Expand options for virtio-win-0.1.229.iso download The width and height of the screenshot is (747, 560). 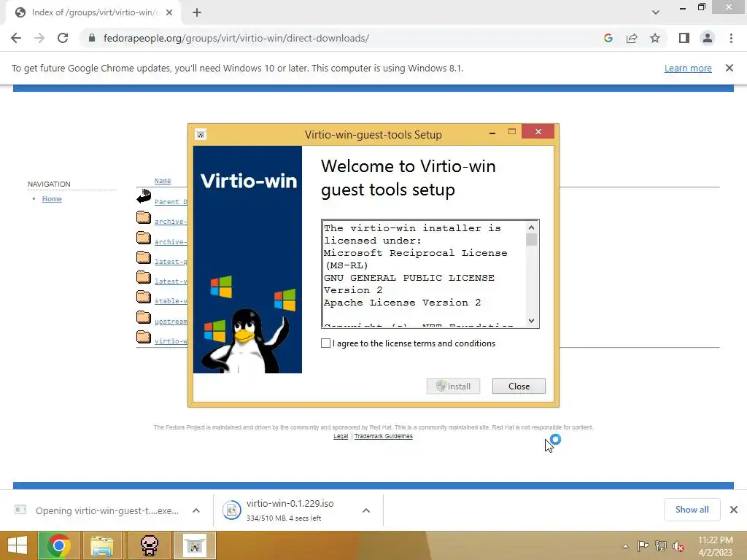tap(366, 510)
